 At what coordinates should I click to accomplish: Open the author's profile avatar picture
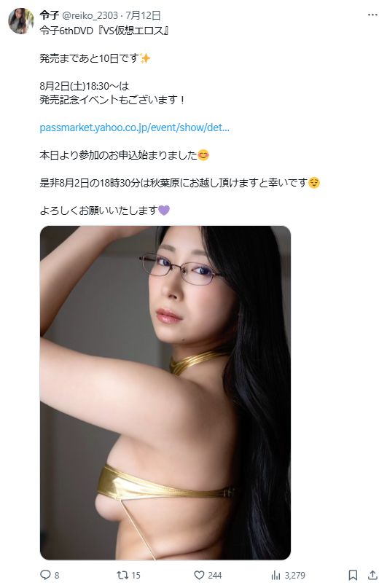click(21, 21)
